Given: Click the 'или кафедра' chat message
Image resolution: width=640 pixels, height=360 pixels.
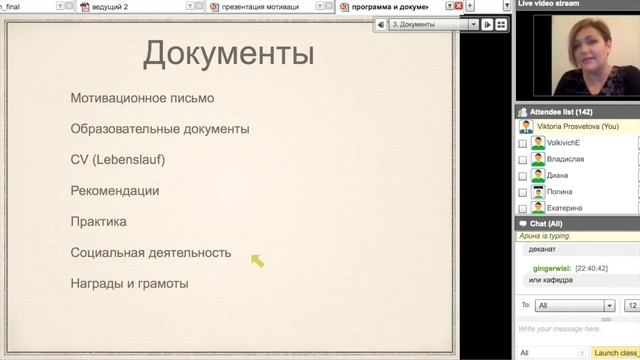Looking at the screenshot, I should (x=551, y=280).
